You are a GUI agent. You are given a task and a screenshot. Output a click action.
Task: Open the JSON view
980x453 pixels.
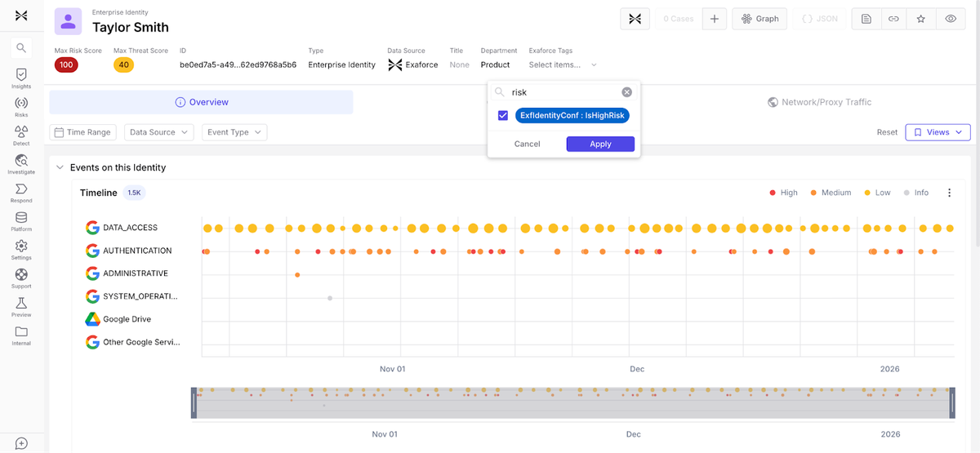(819, 19)
